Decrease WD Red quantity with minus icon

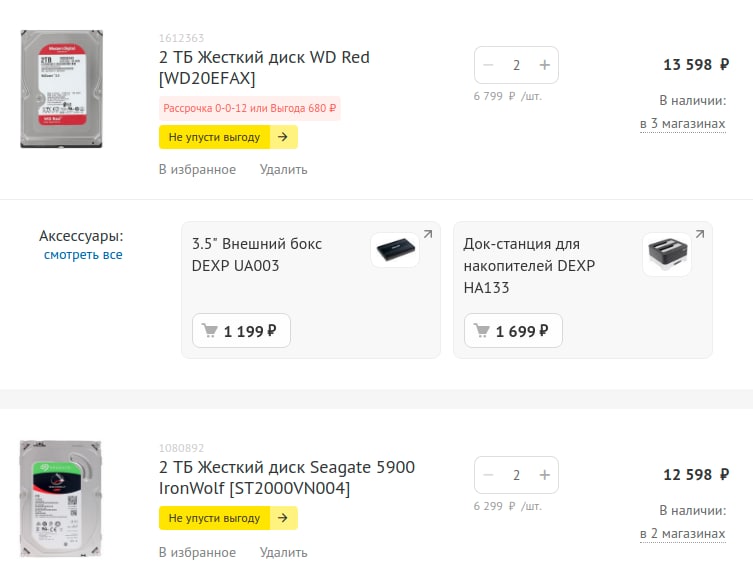488,65
